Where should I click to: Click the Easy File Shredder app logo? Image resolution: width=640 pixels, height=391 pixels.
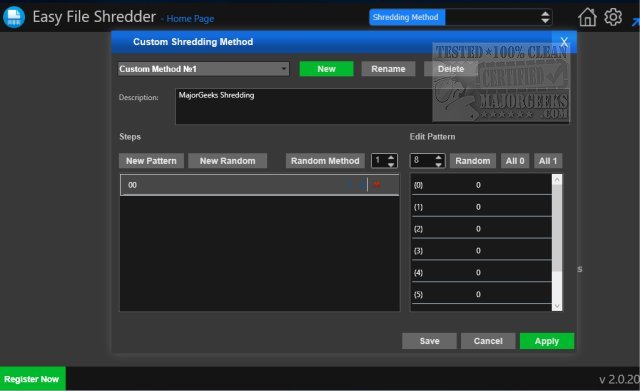pos(14,17)
